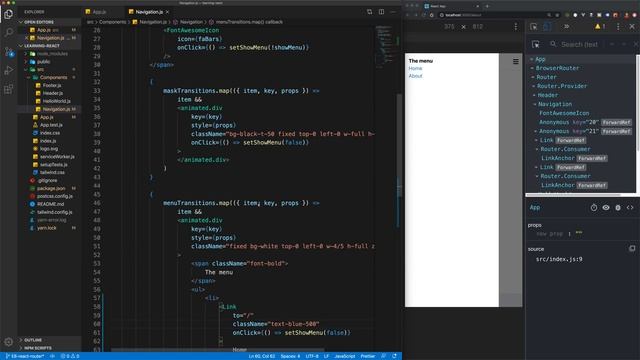Collapse the Navigation component node
640x360 pixels.
[x=535, y=104]
